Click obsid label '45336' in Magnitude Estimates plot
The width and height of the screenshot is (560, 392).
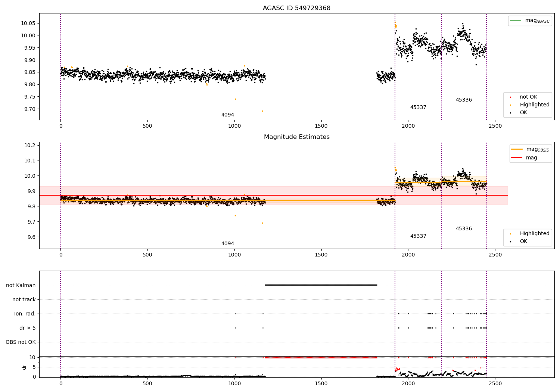464,229
